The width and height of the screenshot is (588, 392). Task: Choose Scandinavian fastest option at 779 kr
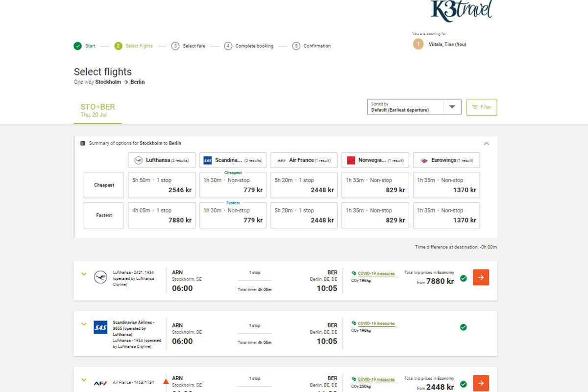click(x=233, y=215)
